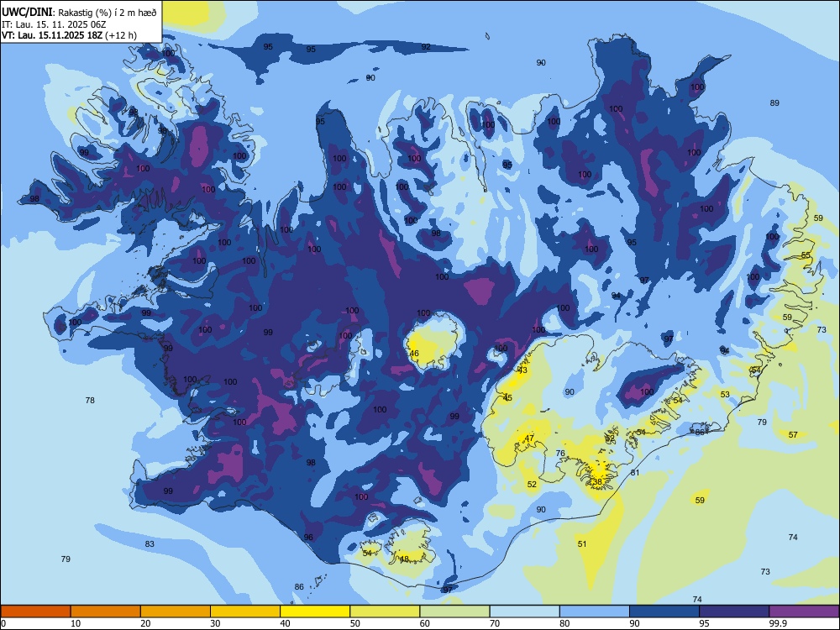
Task: Click the 83 value off the southwest coast
Action: (x=150, y=543)
